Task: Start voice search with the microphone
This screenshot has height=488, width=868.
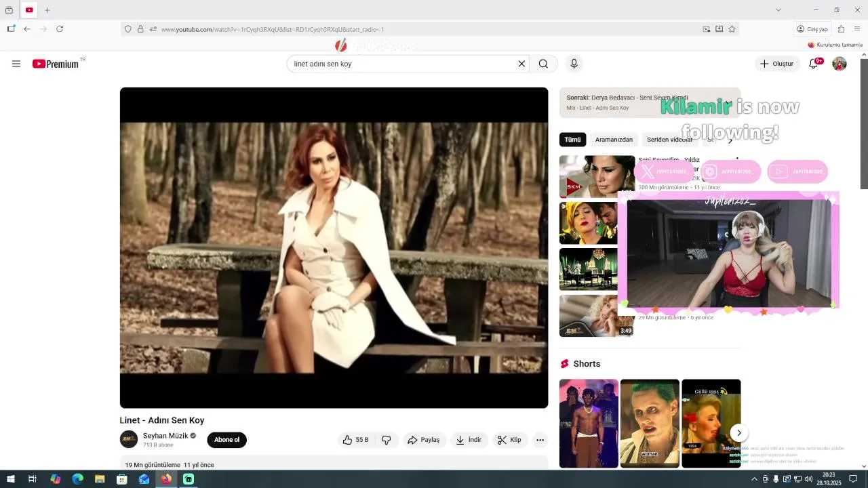Action: point(574,64)
